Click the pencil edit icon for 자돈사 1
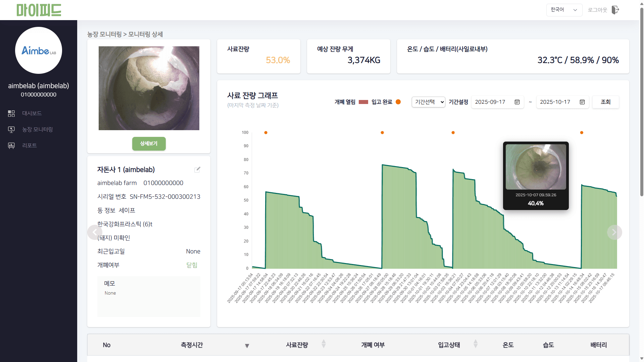This screenshot has height=362, width=644. (x=197, y=169)
